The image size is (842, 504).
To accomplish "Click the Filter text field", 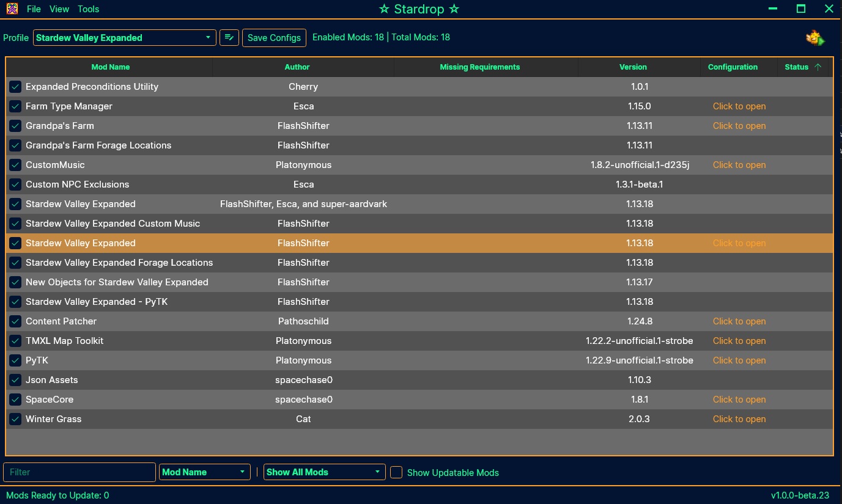I will (x=79, y=472).
